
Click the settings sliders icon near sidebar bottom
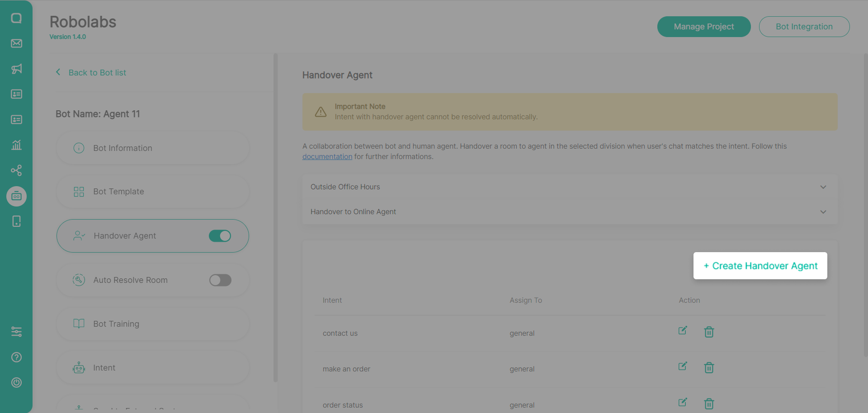[x=17, y=331]
